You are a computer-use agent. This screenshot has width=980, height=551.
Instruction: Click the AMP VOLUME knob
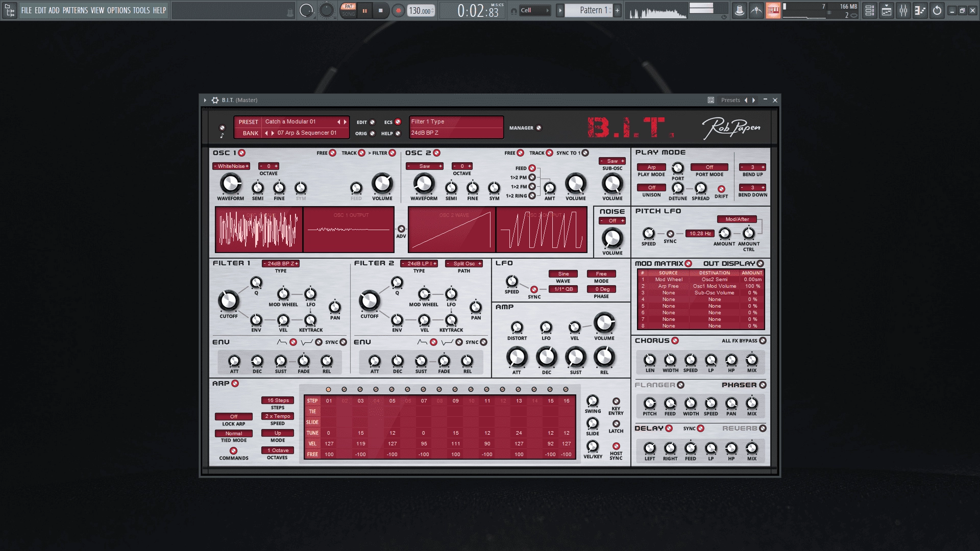pos(604,323)
